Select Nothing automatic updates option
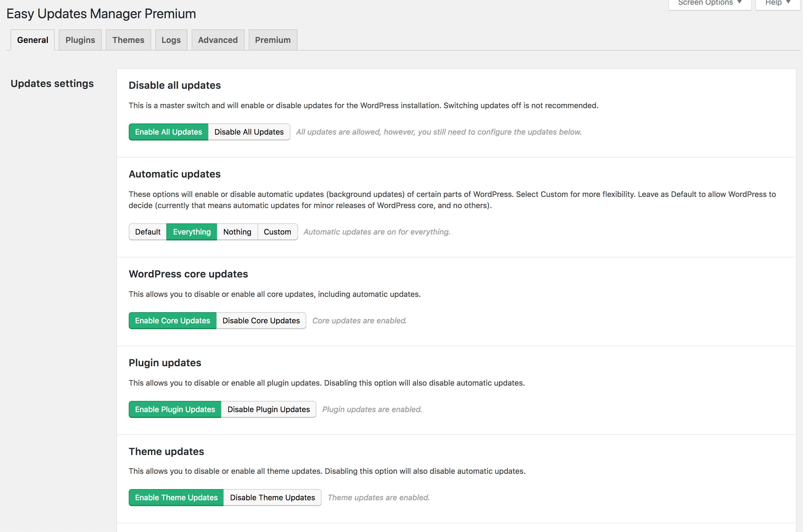The height and width of the screenshot is (532, 803). [x=237, y=232]
